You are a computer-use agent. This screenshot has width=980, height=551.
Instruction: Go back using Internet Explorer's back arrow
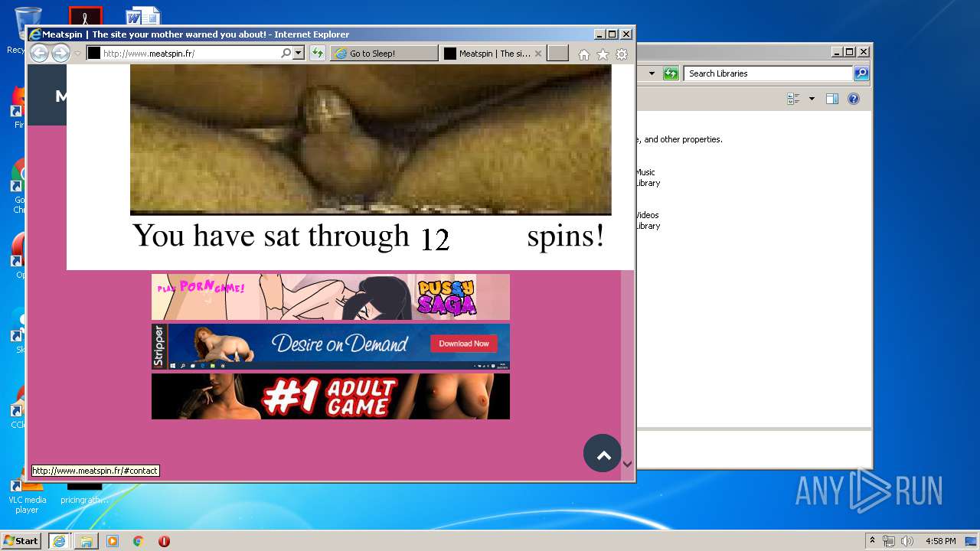point(39,54)
